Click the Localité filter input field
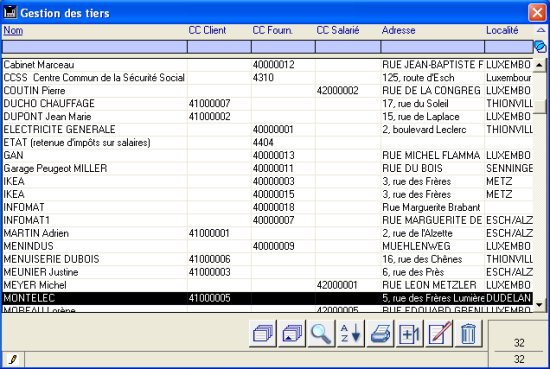Viewport: 550px width, 369px height. (509, 47)
